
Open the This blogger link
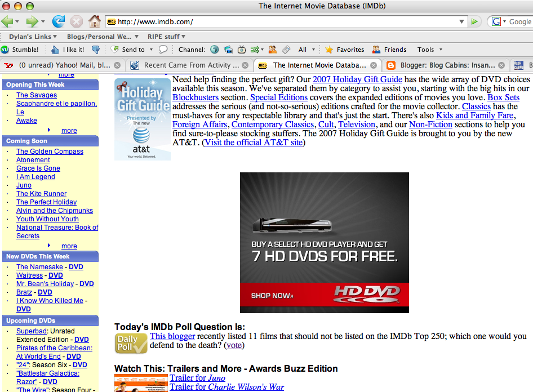pyautogui.click(x=172, y=336)
